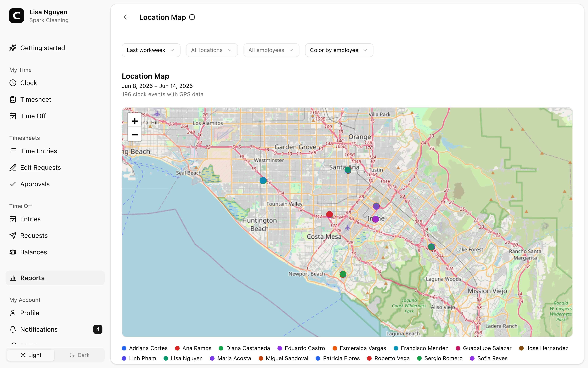The height and width of the screenshot is (368, 588).
Task: Go to Clock in sidebar
Action: [55, 83]
